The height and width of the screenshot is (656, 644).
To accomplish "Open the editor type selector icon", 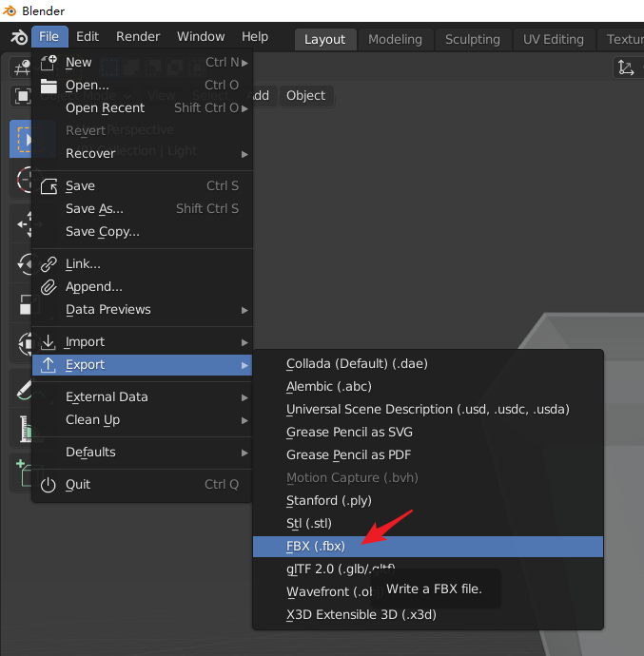I will (21, 68).
